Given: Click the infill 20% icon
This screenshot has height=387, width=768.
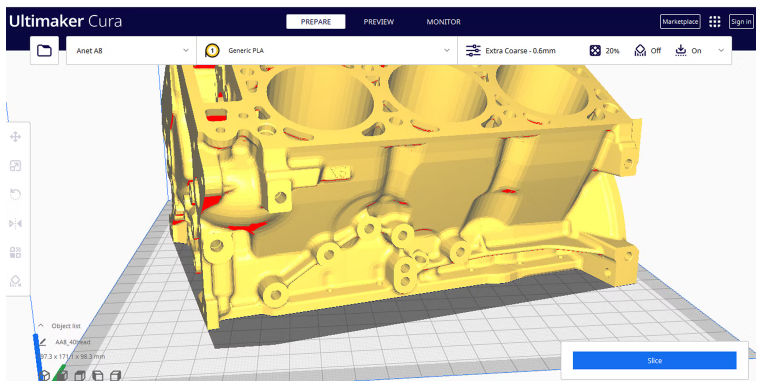Looking at the screenshot, I should (595, 50).
